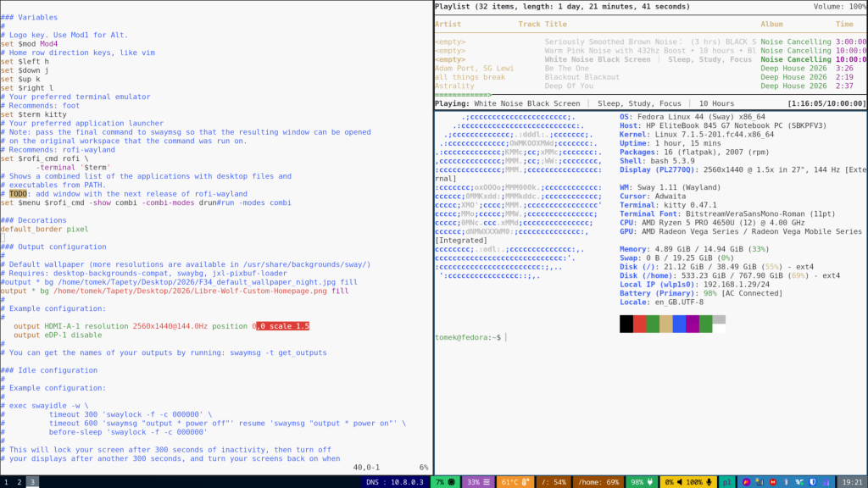Open the red MEGA tray icon
Screen dimensions: 868x488
pyautogui.click(x=773, y=482)
